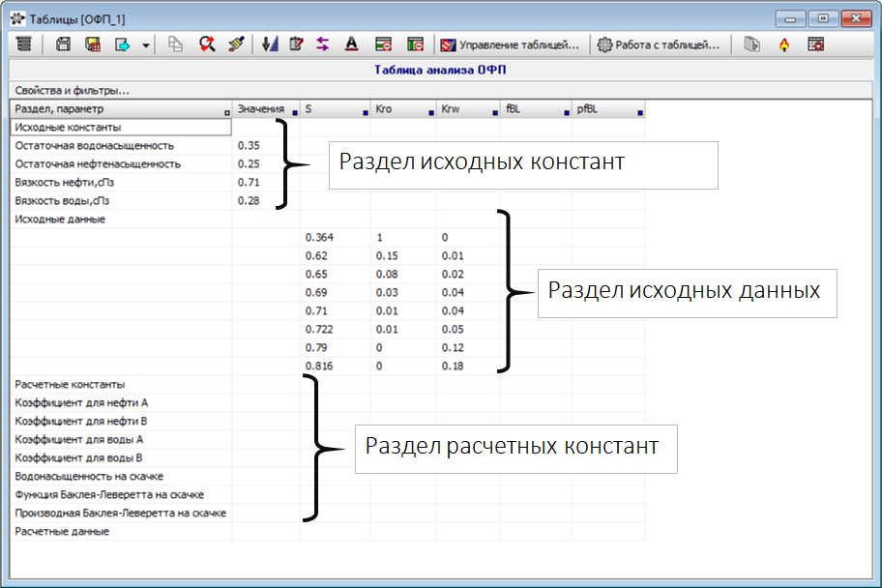Click the Kro column header
882x588 pixels.
point(403,109)
